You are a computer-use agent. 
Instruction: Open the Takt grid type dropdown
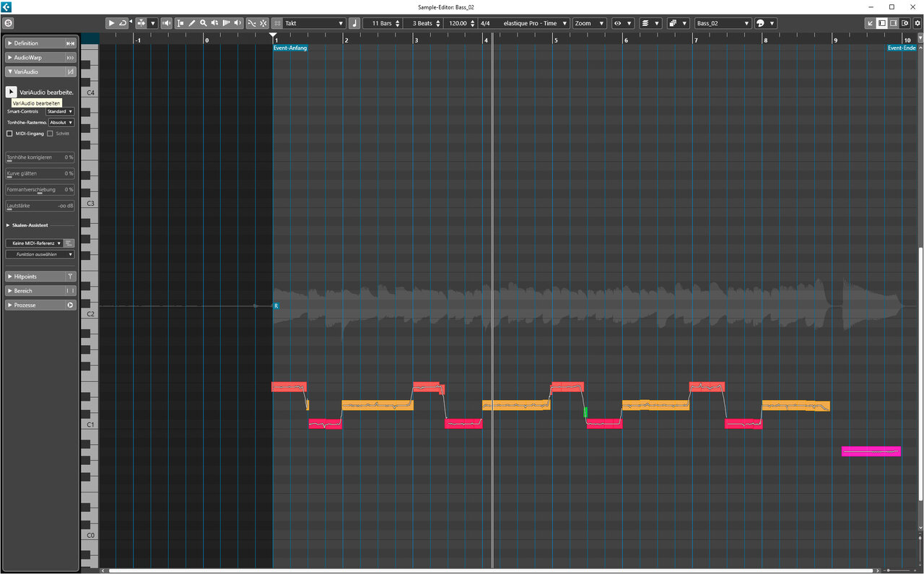314,23
